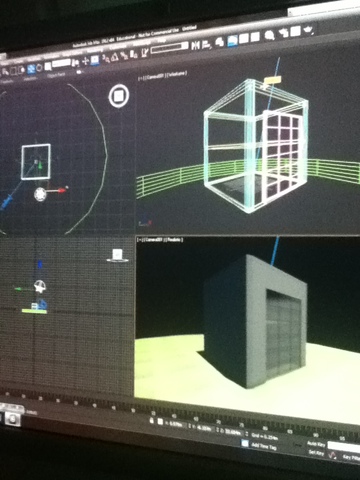Click the Align tool icon
Image resolution: width=360 pixels, height=480 pixels.
[206, 45]
